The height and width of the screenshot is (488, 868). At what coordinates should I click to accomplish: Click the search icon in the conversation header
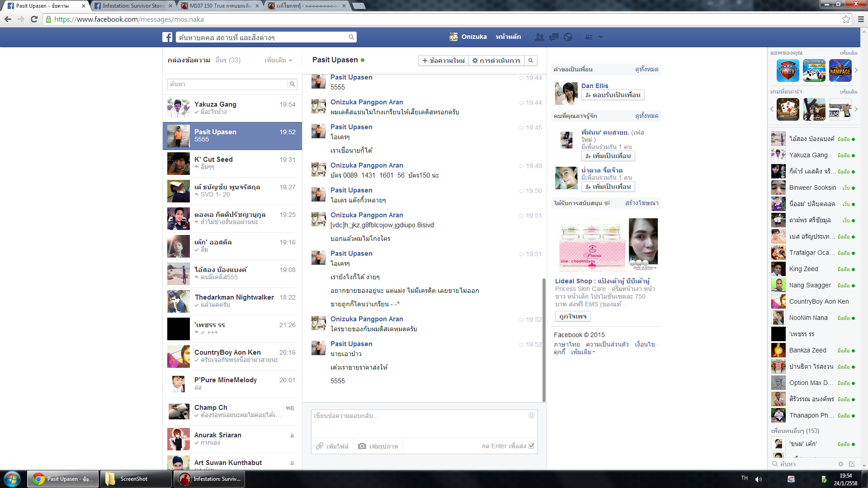tap(531, 61)
